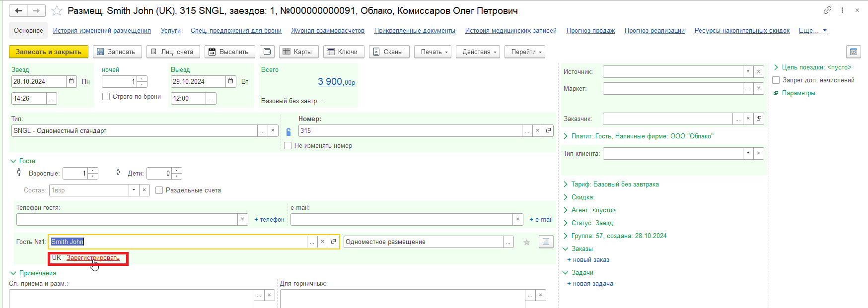Increase adults count with stepper

point(93,170)
